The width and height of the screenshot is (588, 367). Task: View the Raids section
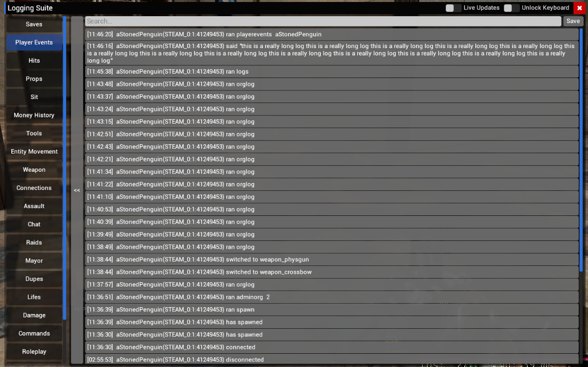pyautogui.click(x=34, y=242)
